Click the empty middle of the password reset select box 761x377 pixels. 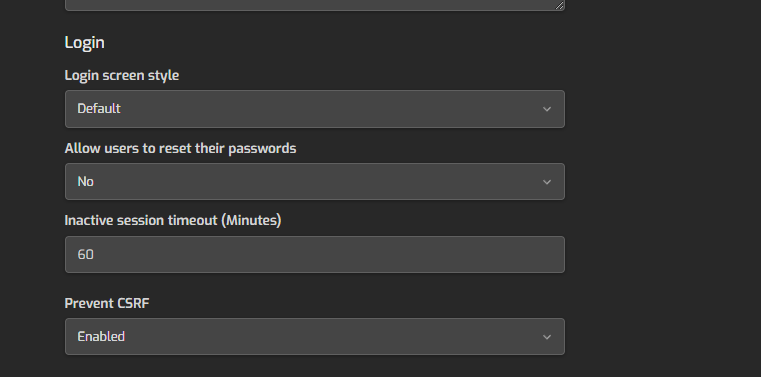click(314, 181)
